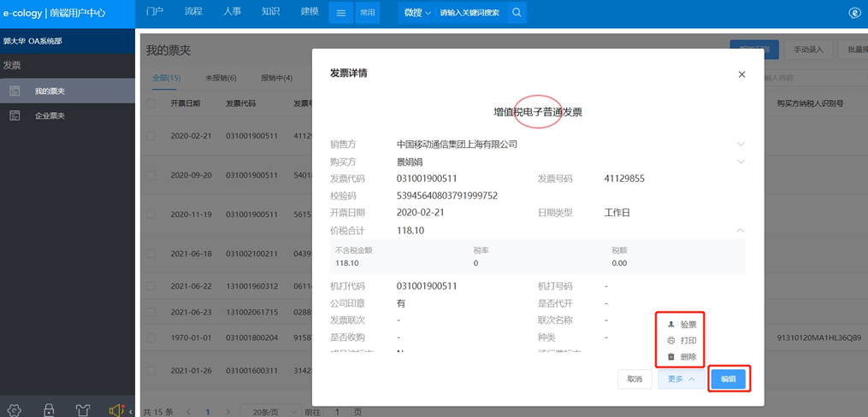Check the row dated 2020-09-20
The height and width of the screenshot is (417, 868).
coord(151,175)
